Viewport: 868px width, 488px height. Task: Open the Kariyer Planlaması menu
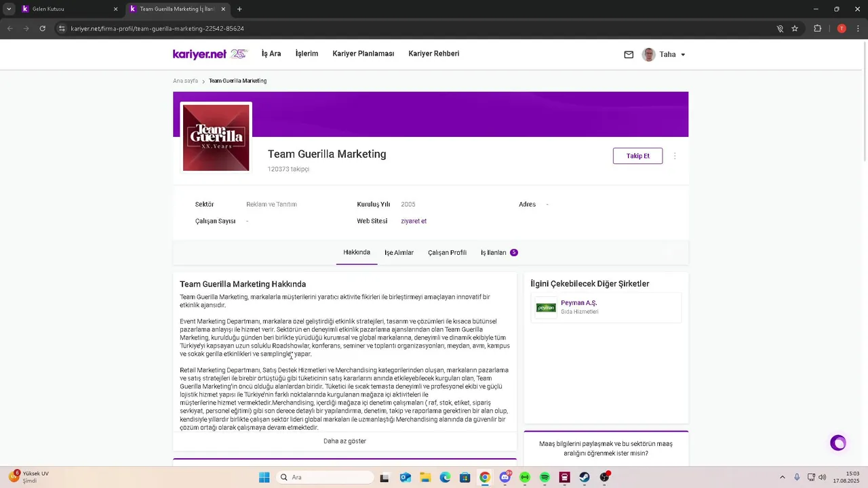(363, 54)
